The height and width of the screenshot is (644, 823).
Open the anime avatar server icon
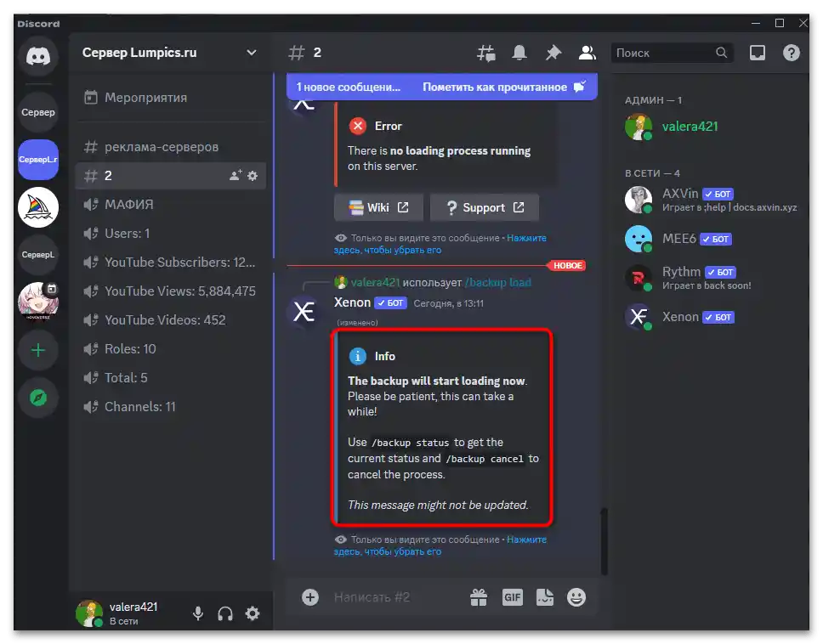pos(37,302)
